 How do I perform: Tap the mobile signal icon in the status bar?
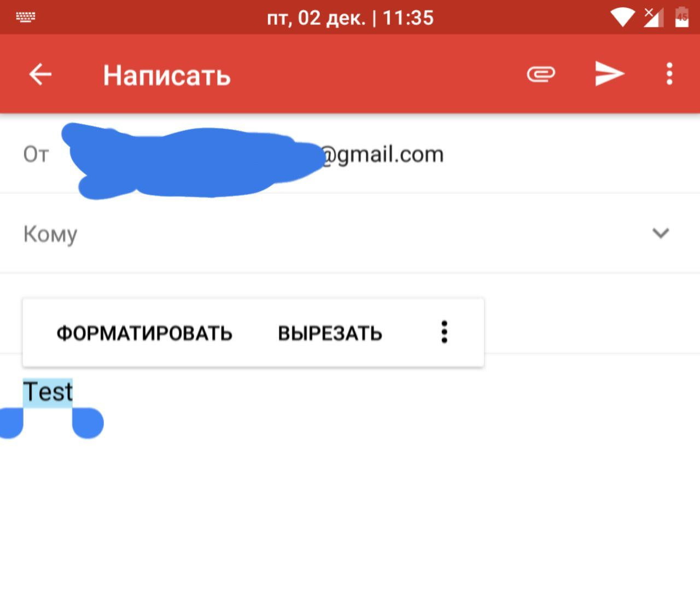tap(654, 17)
